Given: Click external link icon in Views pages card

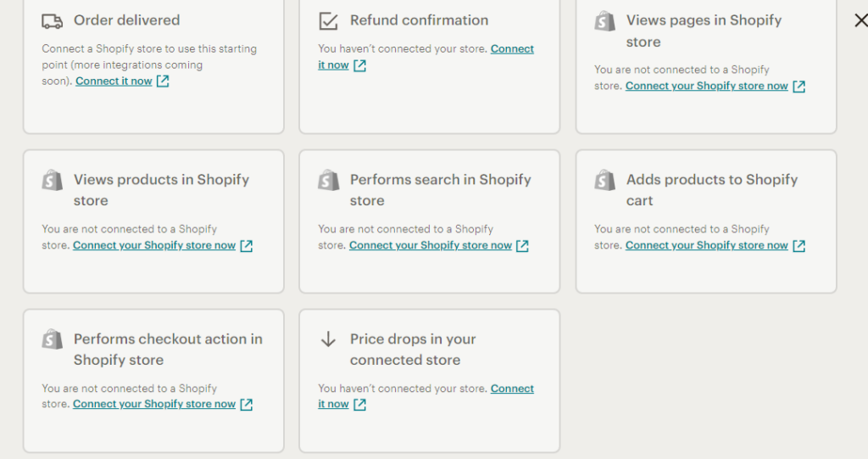Looking at the screenshot, I should (x=798, y=87).
